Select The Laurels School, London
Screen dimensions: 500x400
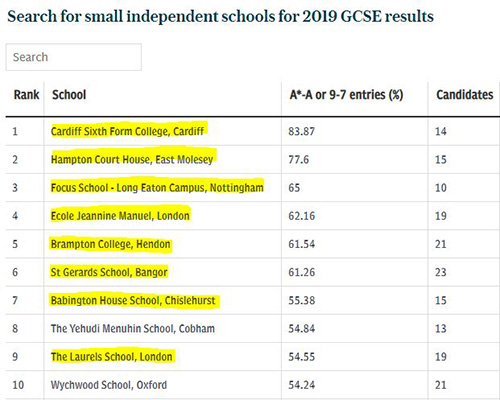click(112, 357)
